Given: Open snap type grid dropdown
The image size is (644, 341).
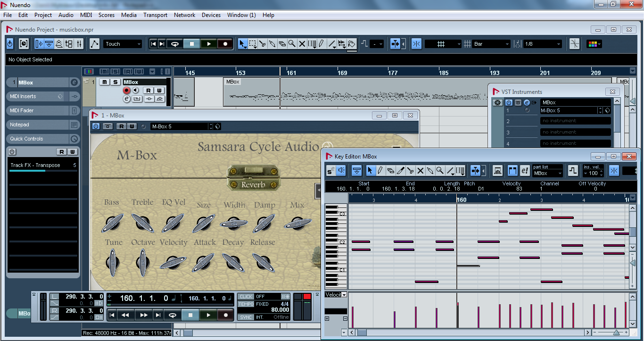Looking at the screenshot, I should pyautogui.click(x=443, y=44).
